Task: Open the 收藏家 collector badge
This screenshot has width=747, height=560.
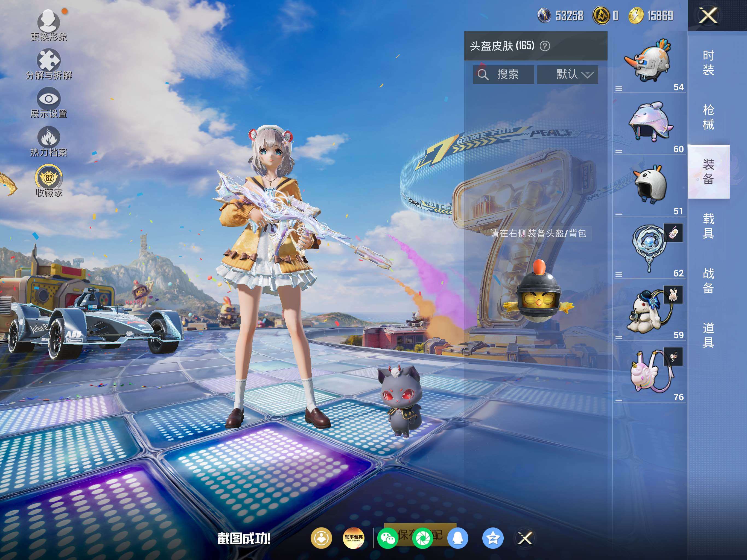Action: point(49,177)
